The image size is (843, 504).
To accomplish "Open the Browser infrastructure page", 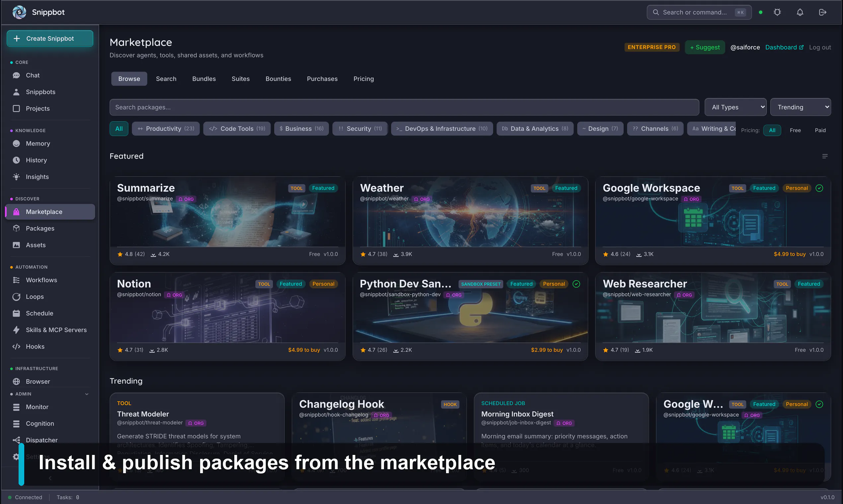I will [x=50, y=382].
